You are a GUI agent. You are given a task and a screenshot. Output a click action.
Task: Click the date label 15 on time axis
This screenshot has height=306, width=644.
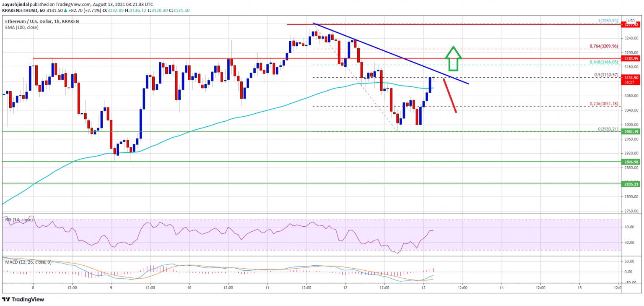tap(579, 288)
